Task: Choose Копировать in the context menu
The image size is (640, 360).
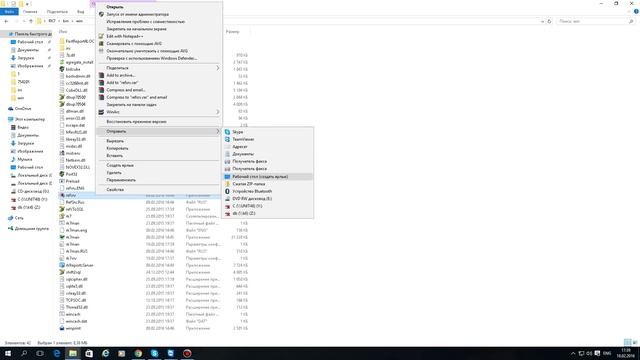Action: (117, 149)
